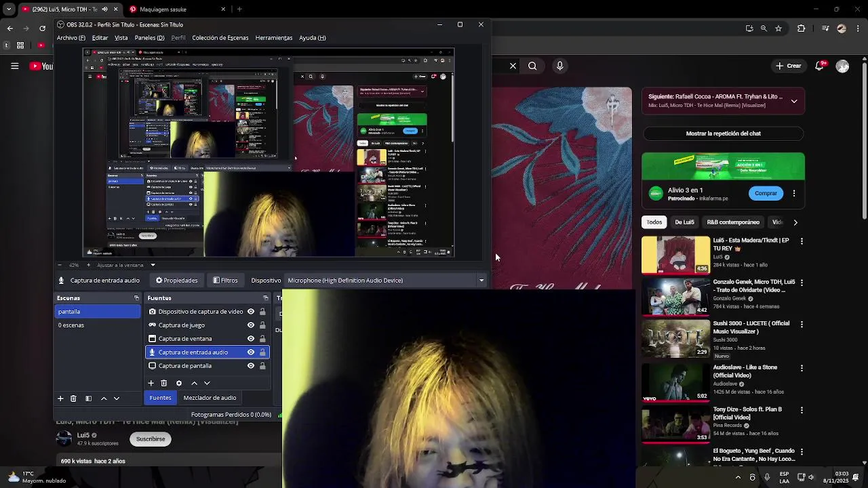Select the pantalla scene
868x488 pixels.
(x=98, y=312)
